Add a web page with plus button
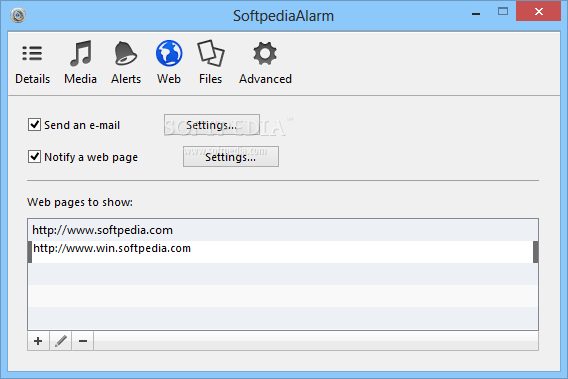The width and height of the screenshot is (568, 379). [x=38, y=341]
